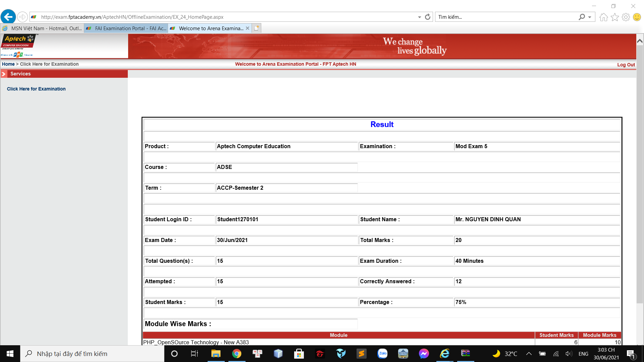Open Messenger from taskbar
This screenshot has height=362, width=644.
(x=424, y=354)
